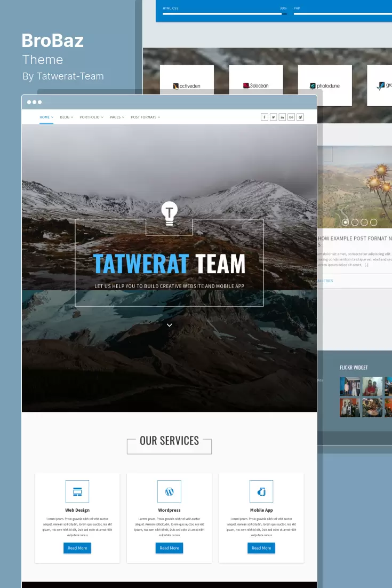Click the Wordpress service icon
The image size is (392, 588).
tap(170, 491)
